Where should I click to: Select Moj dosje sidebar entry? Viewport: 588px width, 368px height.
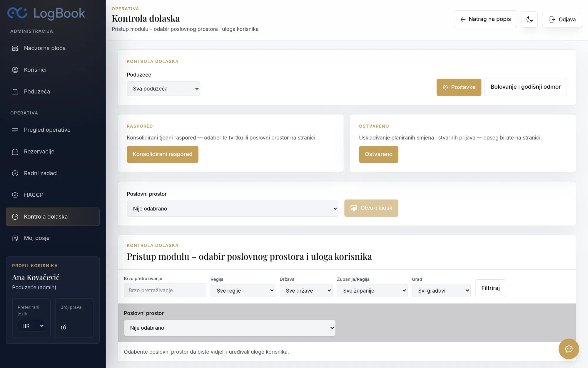(x=53, y=238)
